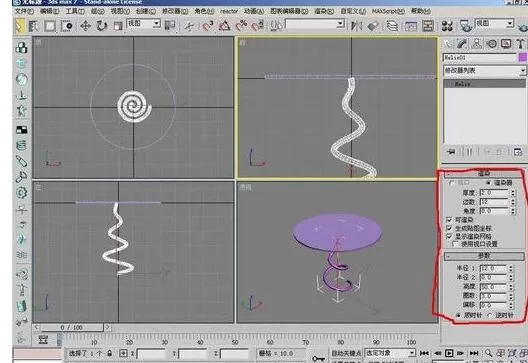The width and height of the screenshot is (528, 363).
Task: Switch to the Display command panel tab
Action: click(506, 44)
